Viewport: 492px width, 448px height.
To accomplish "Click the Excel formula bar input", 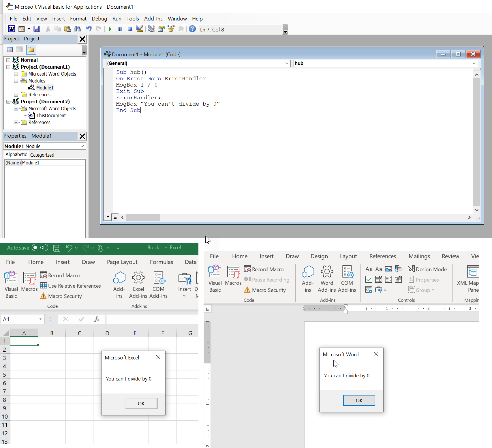I will point(152,319).
